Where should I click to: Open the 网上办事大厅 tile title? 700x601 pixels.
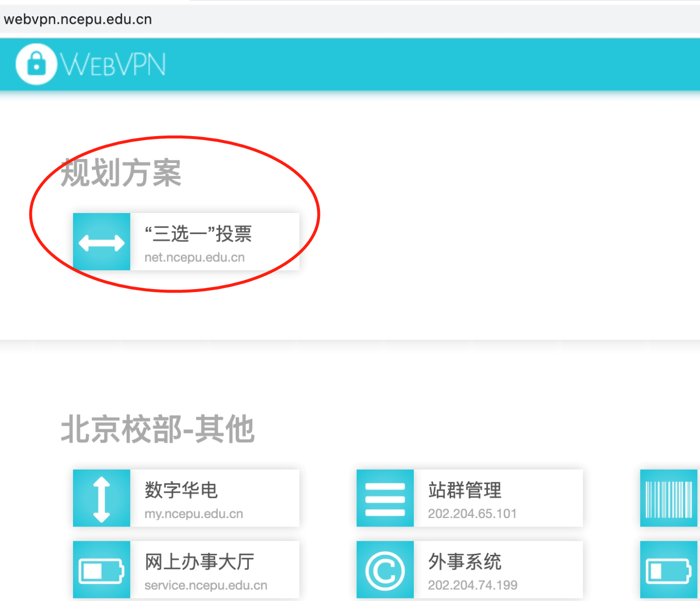(199, 561)
